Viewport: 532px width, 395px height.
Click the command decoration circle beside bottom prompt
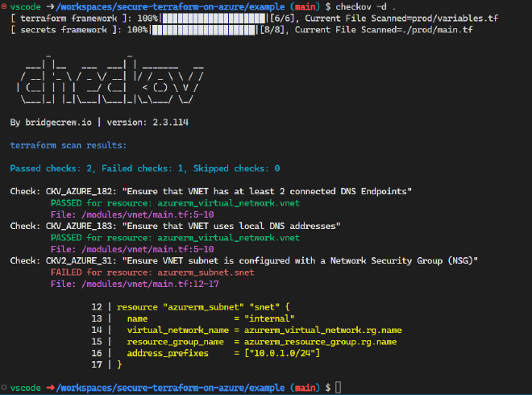pos(5,389)
